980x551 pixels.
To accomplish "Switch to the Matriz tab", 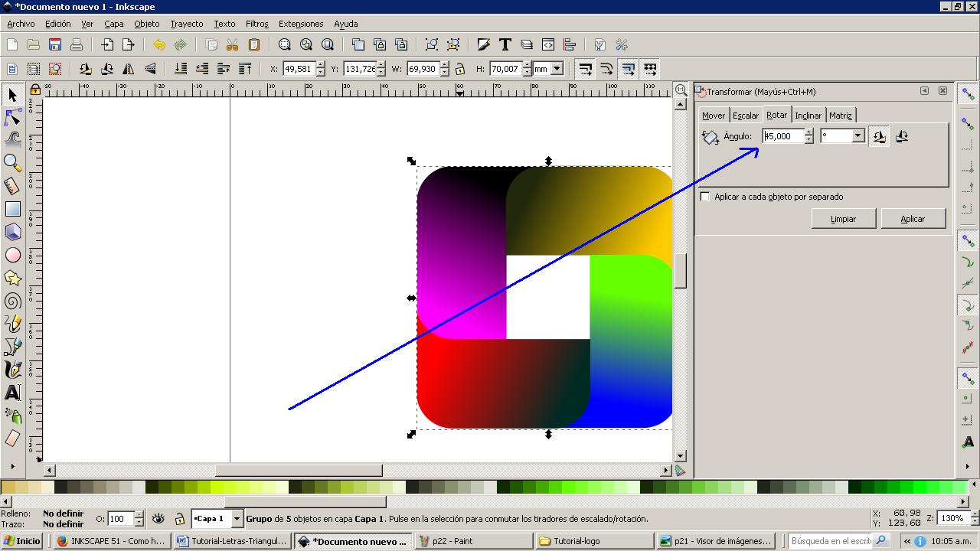I will [x=841, y=116].
